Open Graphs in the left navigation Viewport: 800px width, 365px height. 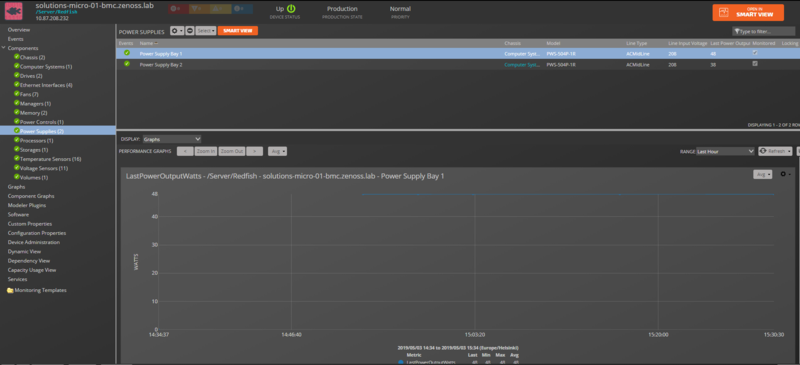click(x=16, y=187)
